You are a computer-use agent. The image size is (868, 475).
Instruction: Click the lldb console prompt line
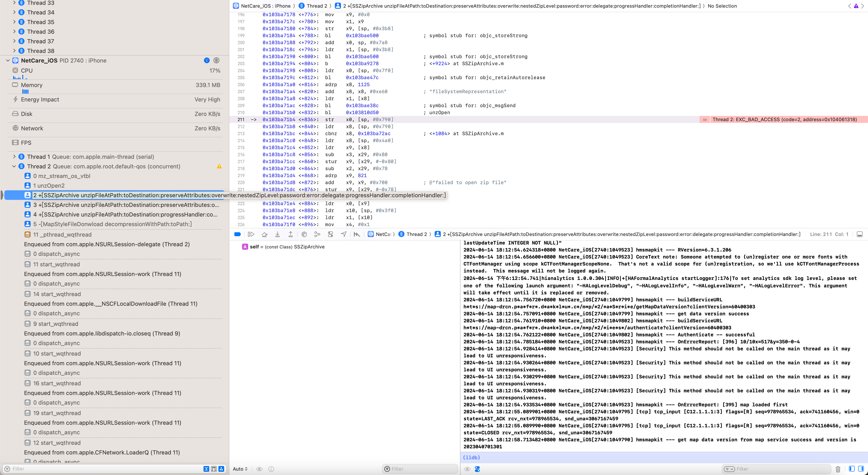[x=664, y=458]
